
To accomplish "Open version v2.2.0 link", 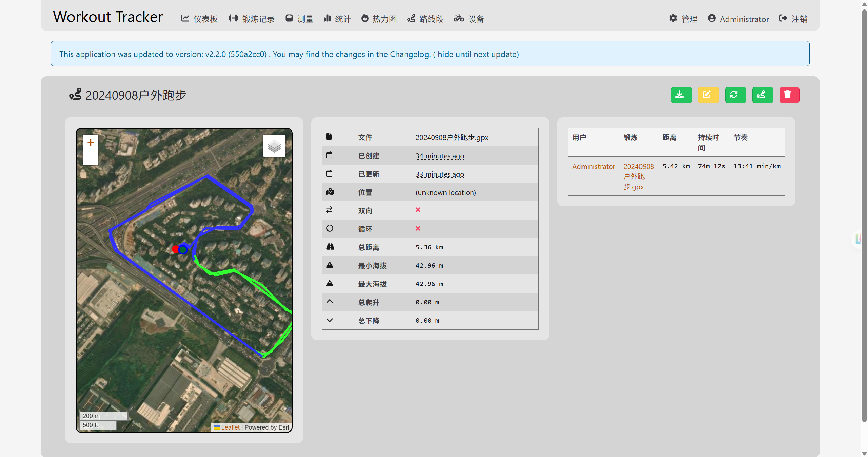I will click(x=236, y=54).
